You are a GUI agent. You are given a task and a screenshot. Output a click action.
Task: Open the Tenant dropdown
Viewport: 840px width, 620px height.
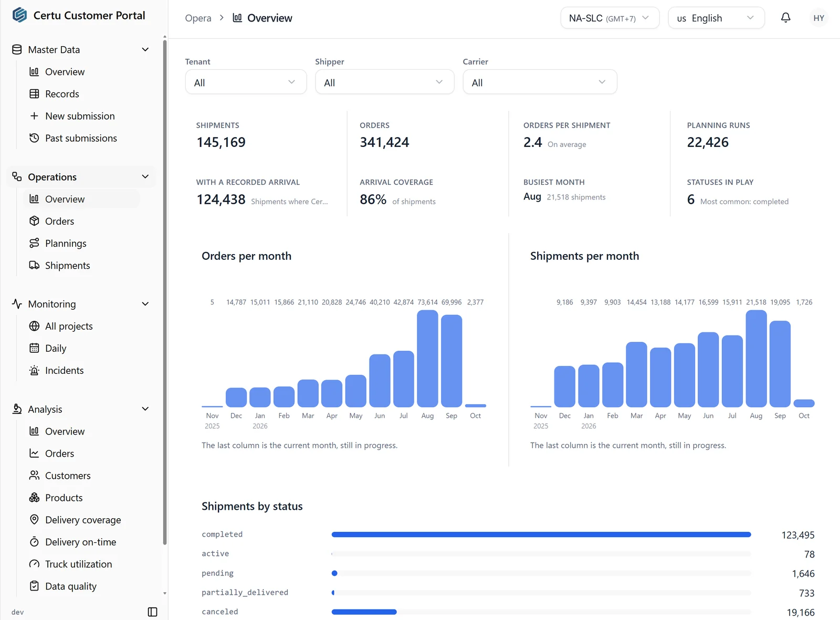click(246, 82)
